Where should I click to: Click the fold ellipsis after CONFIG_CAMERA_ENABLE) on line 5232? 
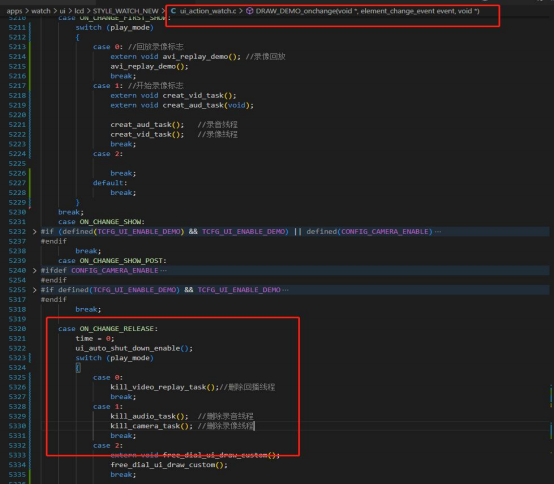click(x=438, y=232)
